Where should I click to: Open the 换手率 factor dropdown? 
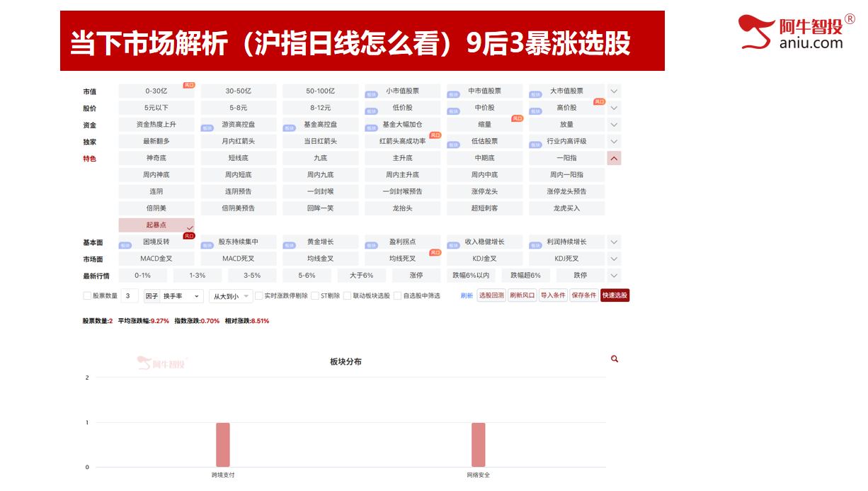(x=183, y=296)
